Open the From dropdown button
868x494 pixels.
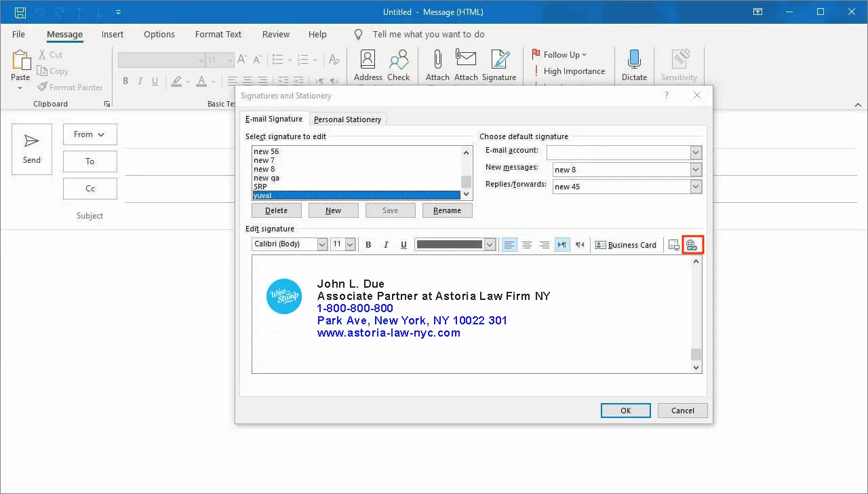pyautogui.click(x=90, y=134)
